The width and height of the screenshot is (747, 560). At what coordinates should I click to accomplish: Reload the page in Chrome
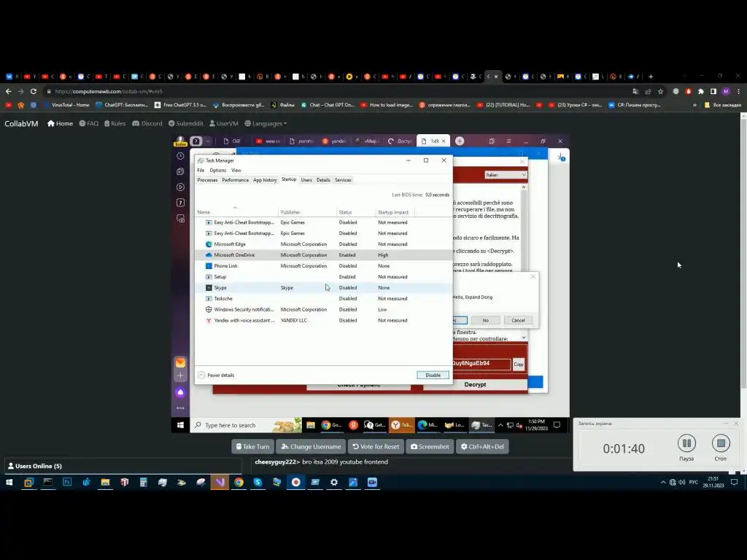[x=34, y=91]
